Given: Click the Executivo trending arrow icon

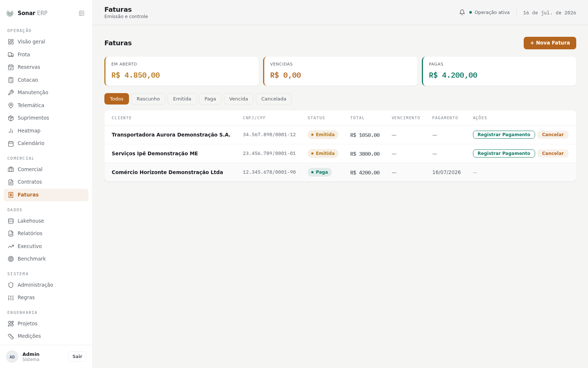Looking at the screenshot, I should coord(11,246).
